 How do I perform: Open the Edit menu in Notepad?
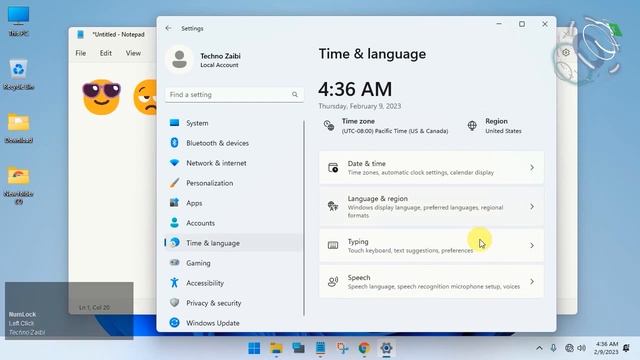(106, 53)
